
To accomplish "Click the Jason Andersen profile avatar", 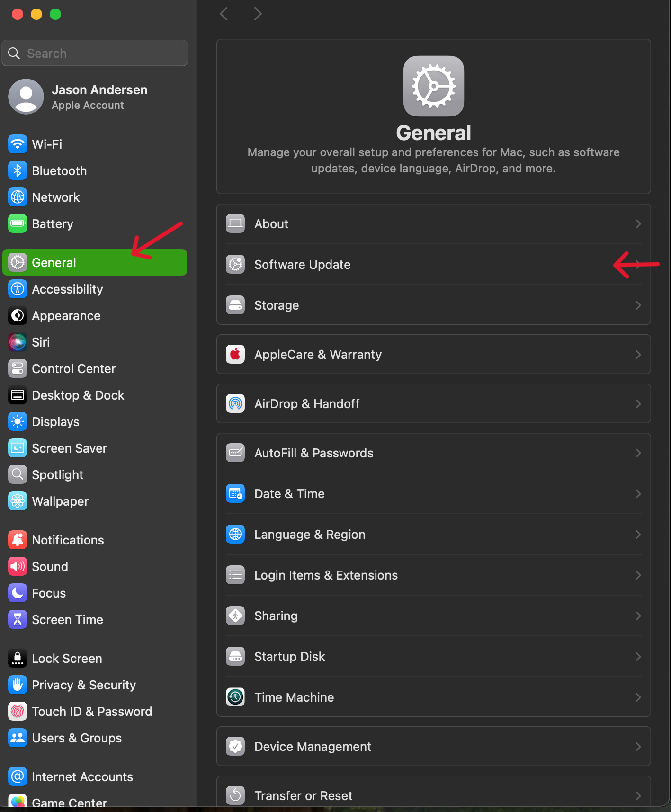I will tap(26, 97).
